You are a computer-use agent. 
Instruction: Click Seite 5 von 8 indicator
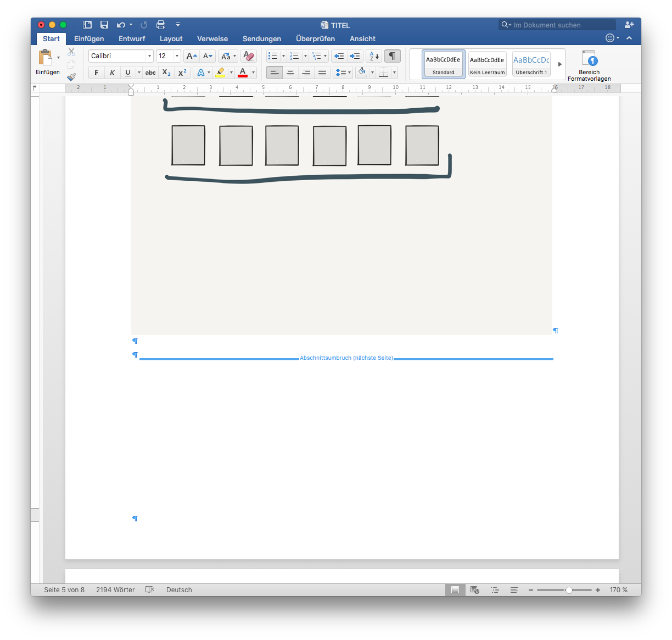click(64, 589)
